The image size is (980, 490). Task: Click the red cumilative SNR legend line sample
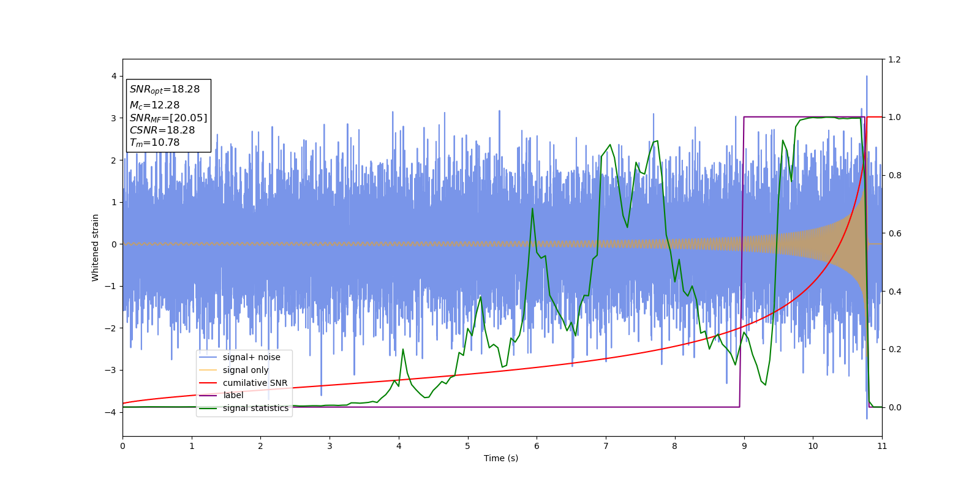tap(208, 383)
